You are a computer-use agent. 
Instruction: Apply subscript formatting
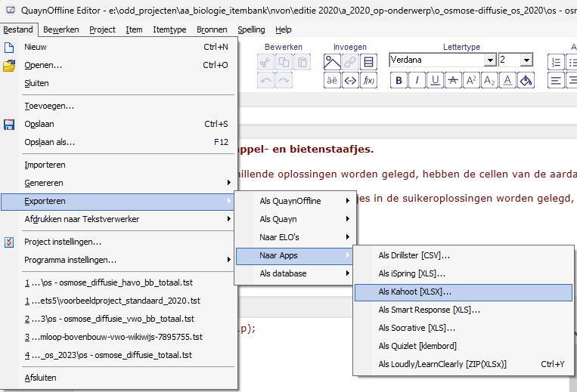[489, 81]
